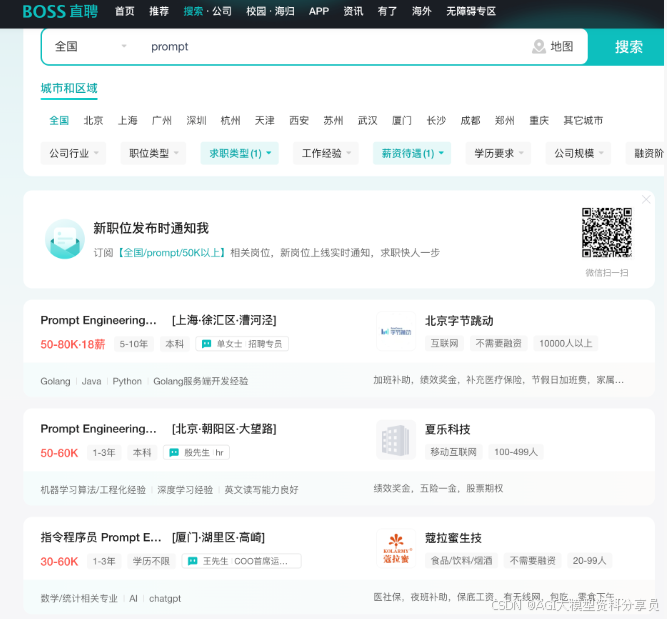The width and height of the screenshot is (667, 619).
Task: Open 无障碍专区 in top navigation
Action: click(x=471, y=11)
